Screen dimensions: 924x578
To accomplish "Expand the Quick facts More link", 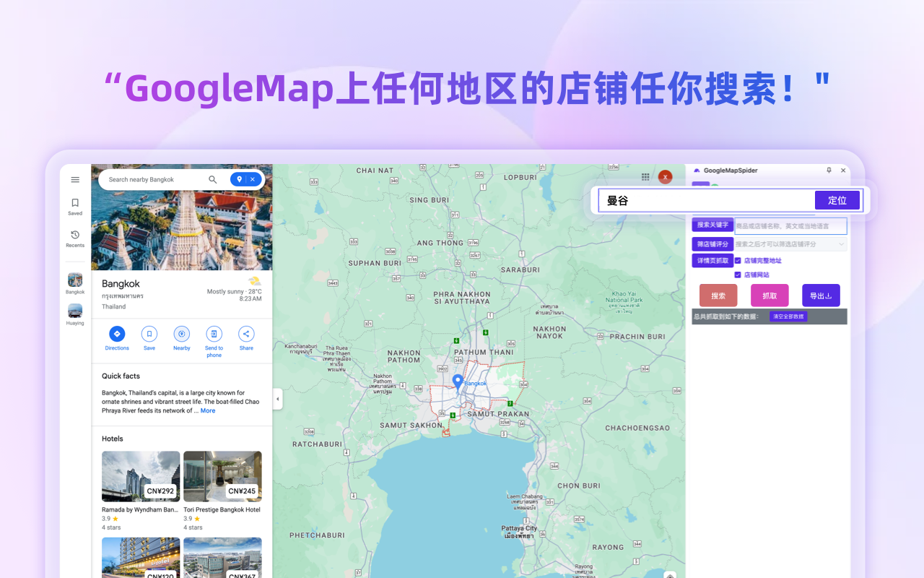I will coord(207,410).
